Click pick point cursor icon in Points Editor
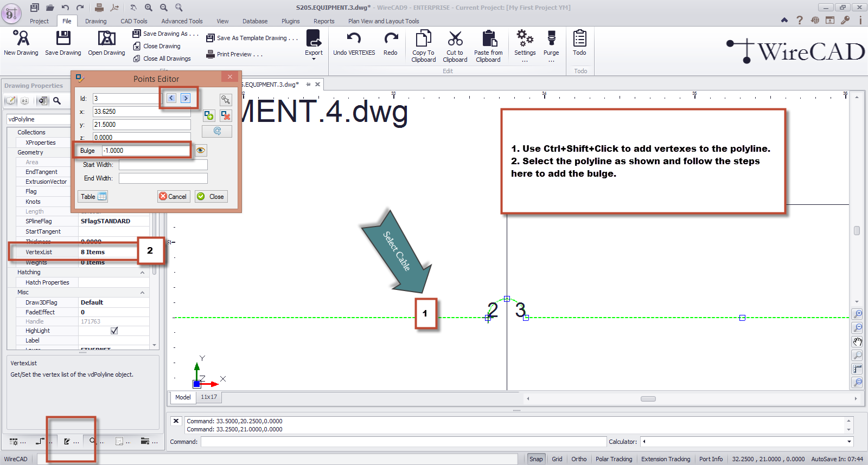The width and height of the screenshot is (868, 465). click(226, 100)
